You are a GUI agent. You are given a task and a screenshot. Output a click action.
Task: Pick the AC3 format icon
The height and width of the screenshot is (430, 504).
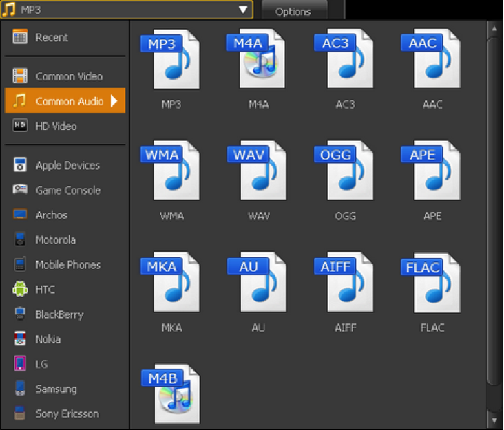click(344, 60)
